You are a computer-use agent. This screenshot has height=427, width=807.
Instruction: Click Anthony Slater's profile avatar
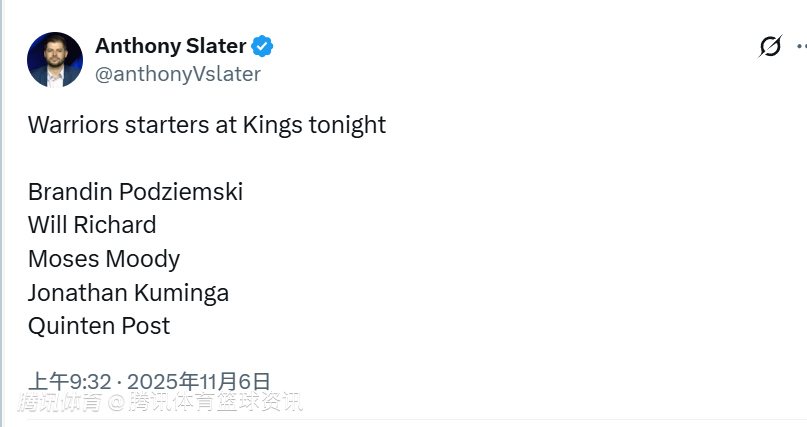coord(54,60)
